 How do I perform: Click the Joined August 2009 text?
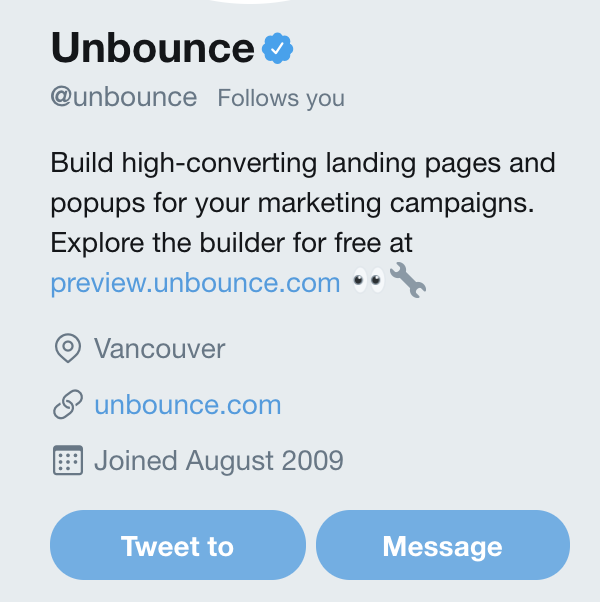[x=218, y=460]
